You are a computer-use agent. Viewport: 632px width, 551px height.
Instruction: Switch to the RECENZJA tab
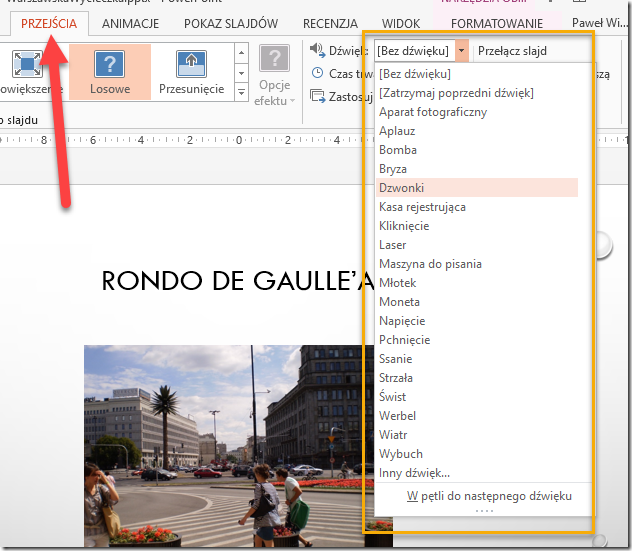click(330, 24)
